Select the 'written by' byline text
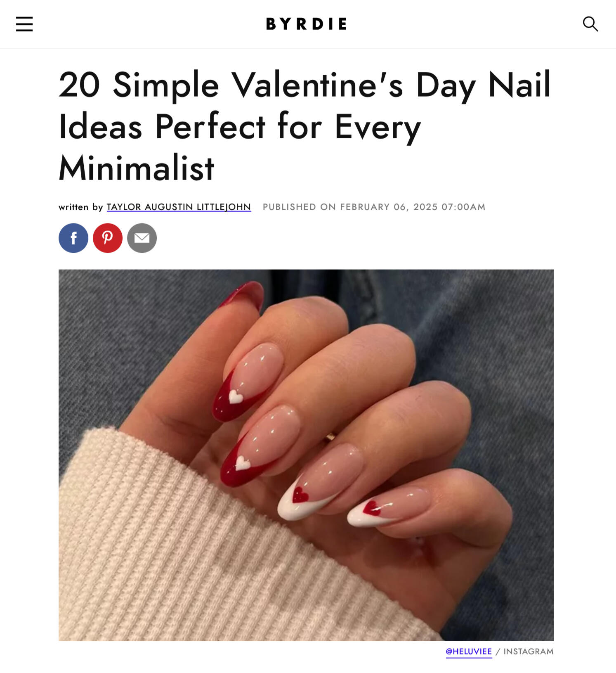This screenshot has height=673, width=616. 81,207
